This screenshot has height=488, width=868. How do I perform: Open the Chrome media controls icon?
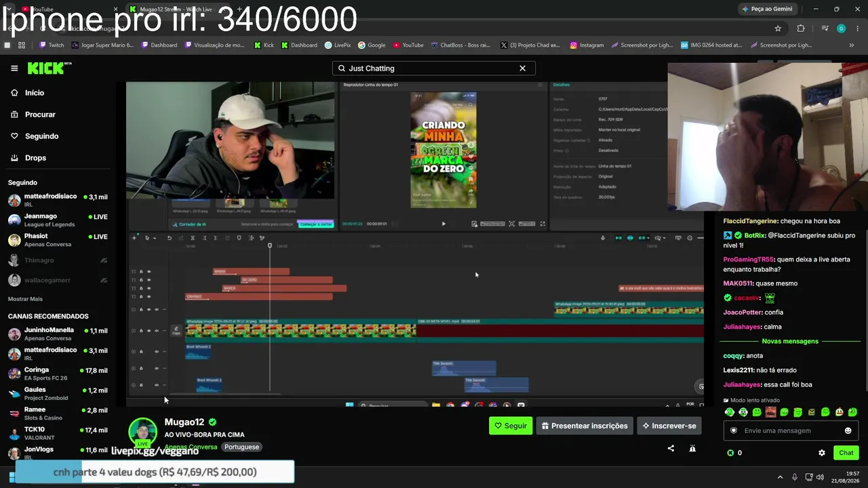(825, 28)
